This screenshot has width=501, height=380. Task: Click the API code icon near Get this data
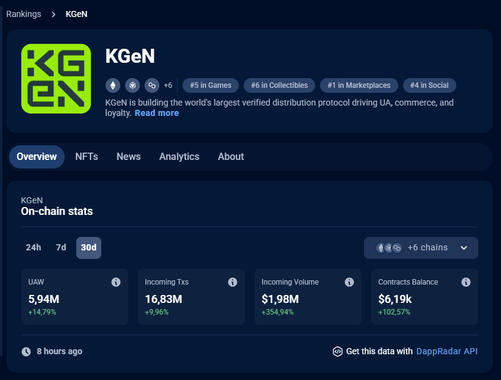337,351
